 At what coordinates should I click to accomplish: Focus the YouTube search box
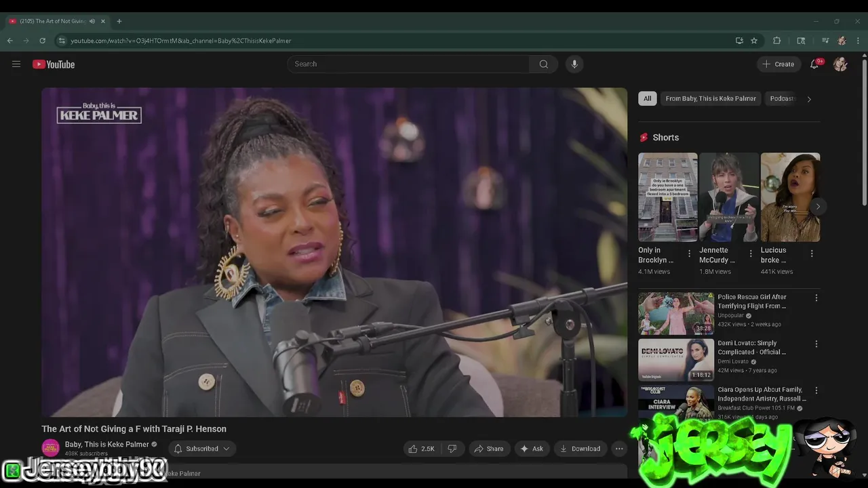[x=408, y=64]
